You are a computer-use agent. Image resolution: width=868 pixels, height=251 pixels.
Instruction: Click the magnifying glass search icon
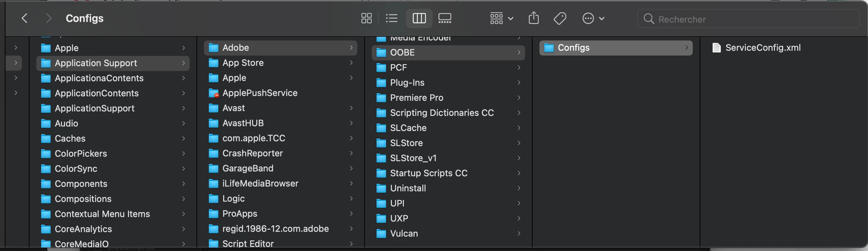(x=649, y=19)
